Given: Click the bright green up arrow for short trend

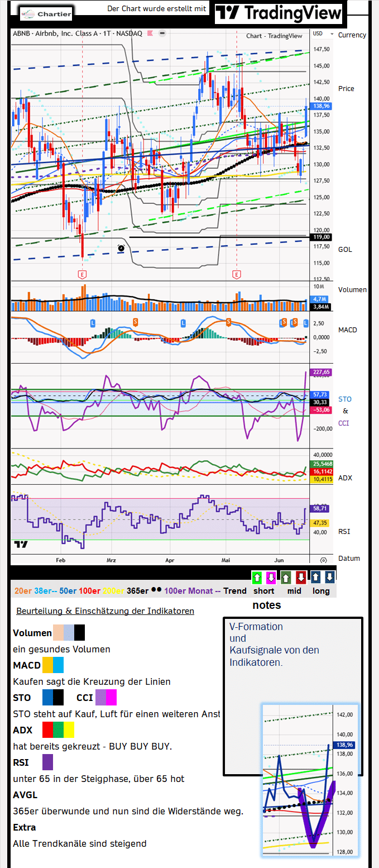Looking at the screenshot, I should [257, 578].
